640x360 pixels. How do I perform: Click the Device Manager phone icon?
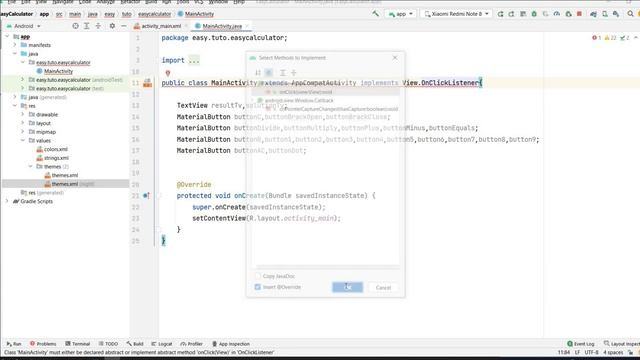point(604,14)
